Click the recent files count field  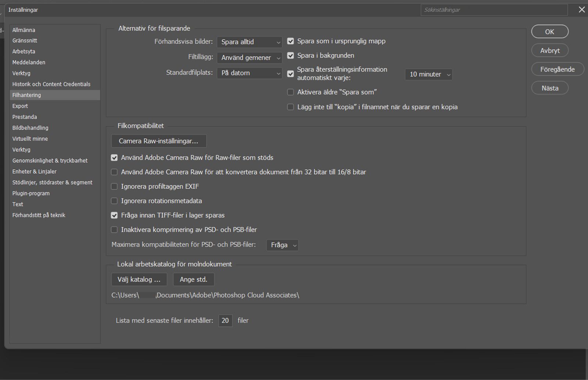[x=225, y=320]
